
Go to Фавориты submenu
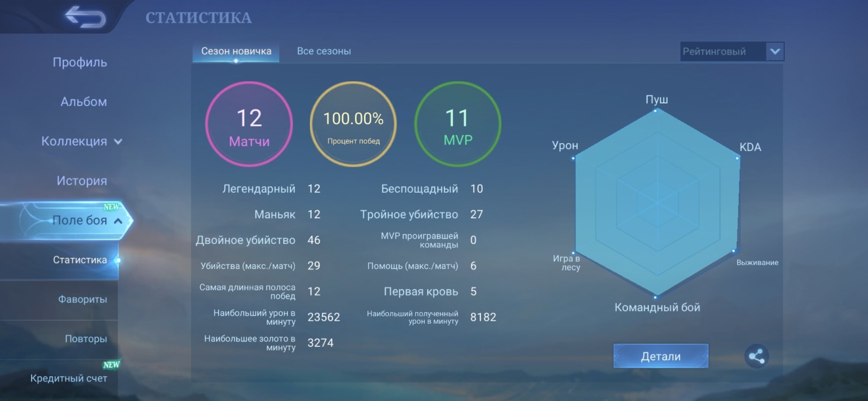coord(82,299)
